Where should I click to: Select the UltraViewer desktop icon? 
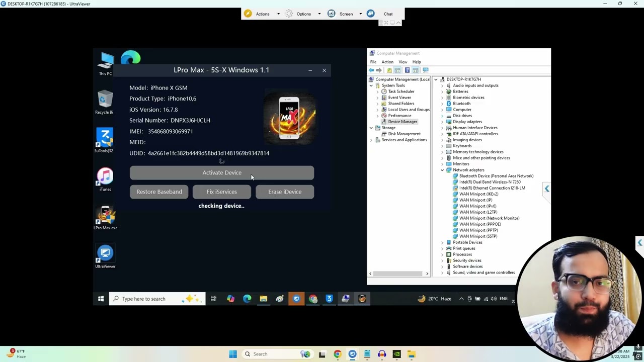tap(105, 256)
